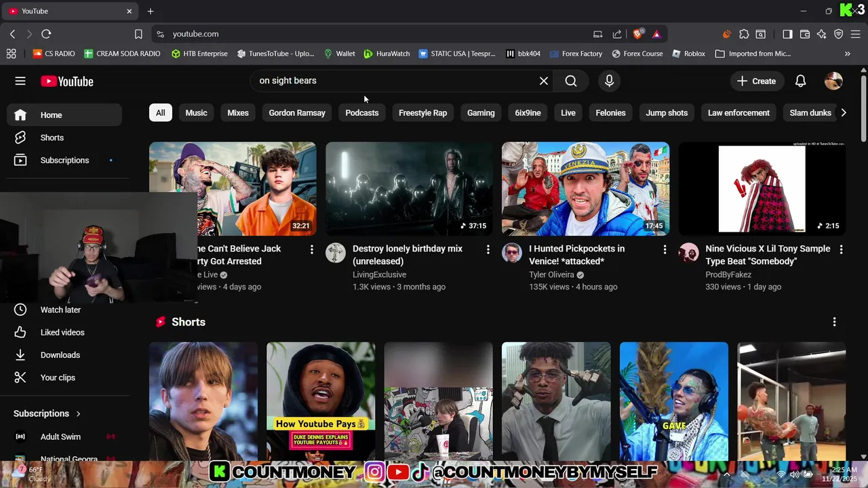Select the All filter chip
The image size is (868, 488).
point(160,113)
